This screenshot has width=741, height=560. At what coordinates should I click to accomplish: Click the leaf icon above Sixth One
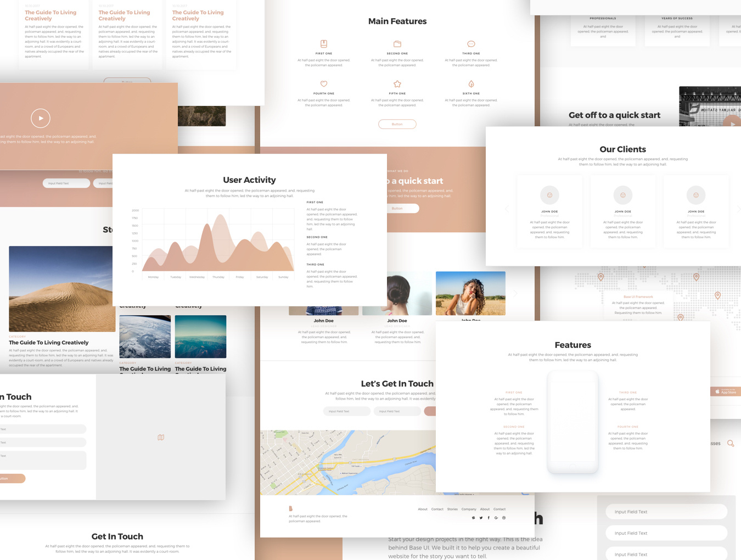pyautogui.click(x=471, y=84)
